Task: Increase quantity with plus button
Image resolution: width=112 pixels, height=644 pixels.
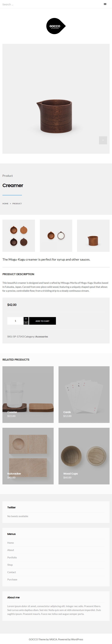Action: 26,319
